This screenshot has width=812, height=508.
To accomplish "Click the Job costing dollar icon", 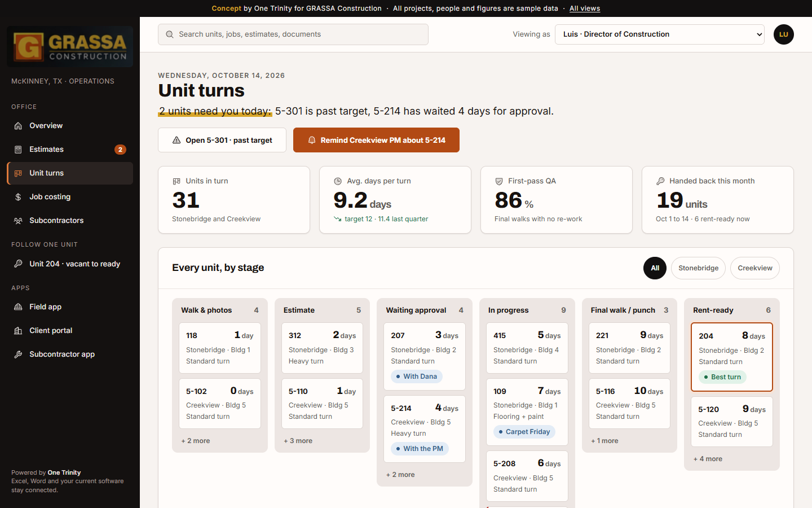I will (18, 197).
